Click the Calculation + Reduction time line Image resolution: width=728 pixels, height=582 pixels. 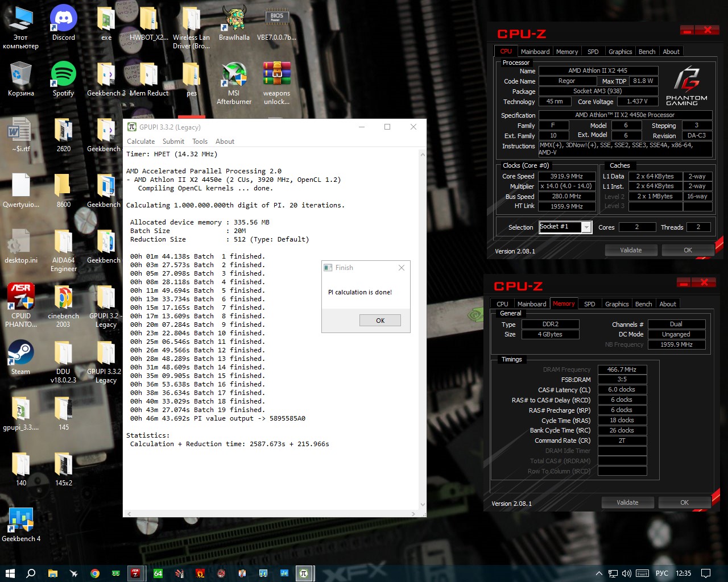[x=229, y=444]
